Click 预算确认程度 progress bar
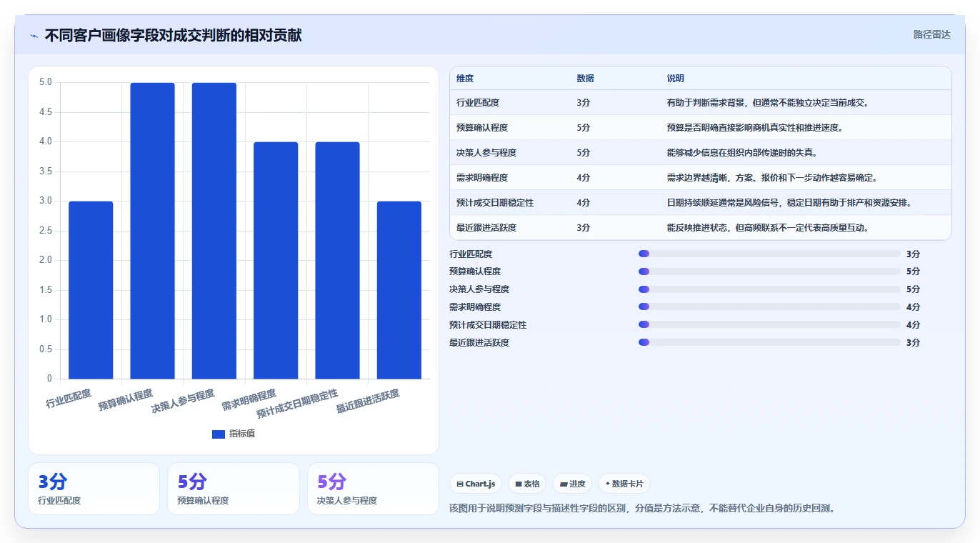The height and width of the screenshot is (543, 980). click(x=769, y=271)
